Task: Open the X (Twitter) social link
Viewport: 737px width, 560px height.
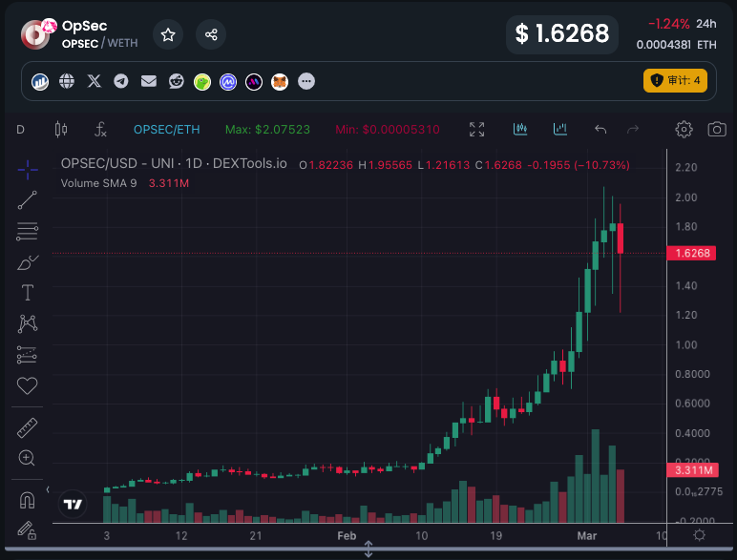Action: [x=94, y=81]
